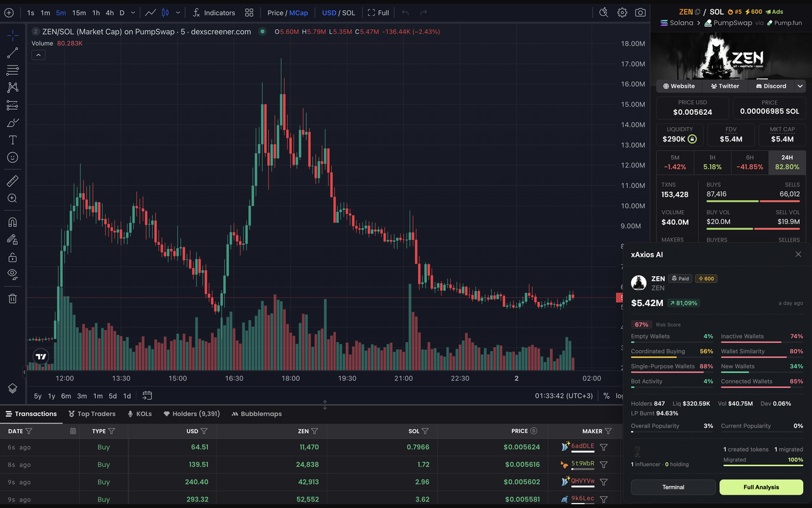Switch chart to Price mode

275,13
